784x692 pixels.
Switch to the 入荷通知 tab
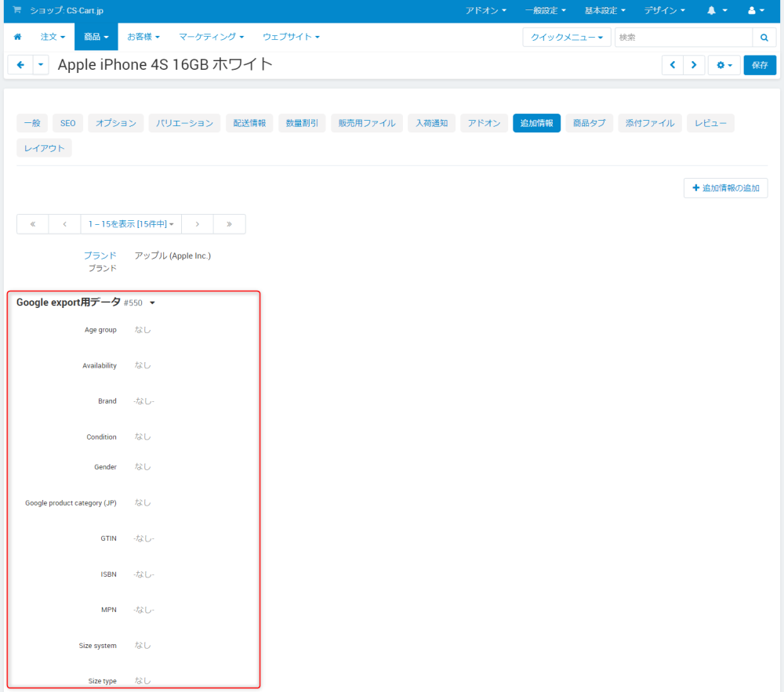pos(431,123)
